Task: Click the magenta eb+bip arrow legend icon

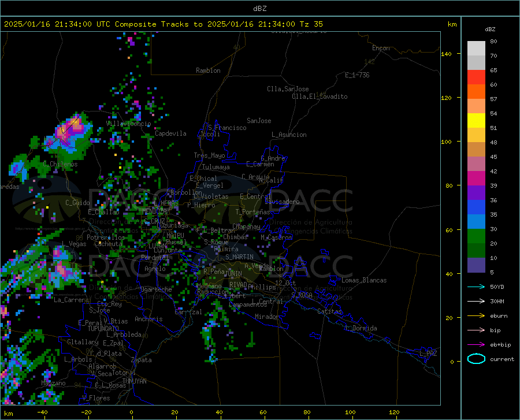Action: [476, 345]
